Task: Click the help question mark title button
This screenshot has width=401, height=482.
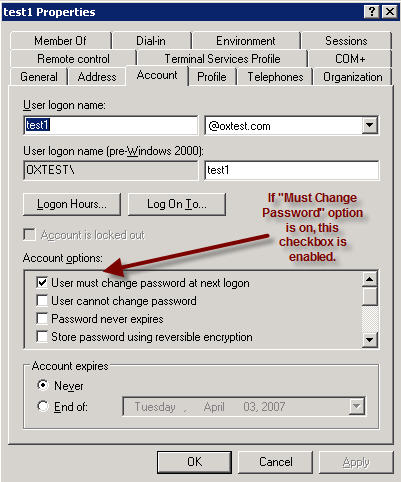Action: coord(372,12)
